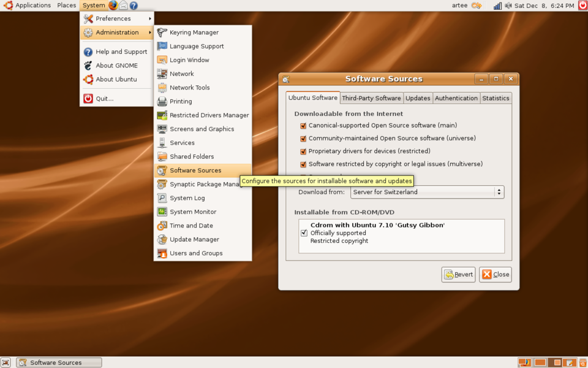Open Printing configuration
Screen dimensions: 588x368
pos(203,101)
